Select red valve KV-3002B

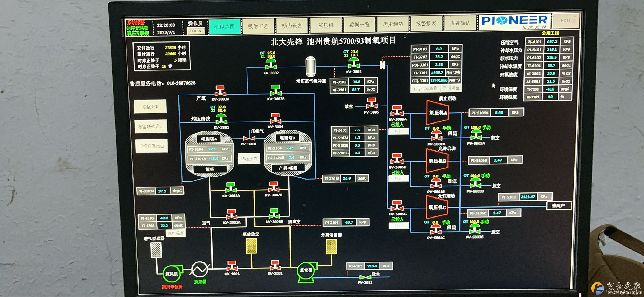[x=273, y=187]
